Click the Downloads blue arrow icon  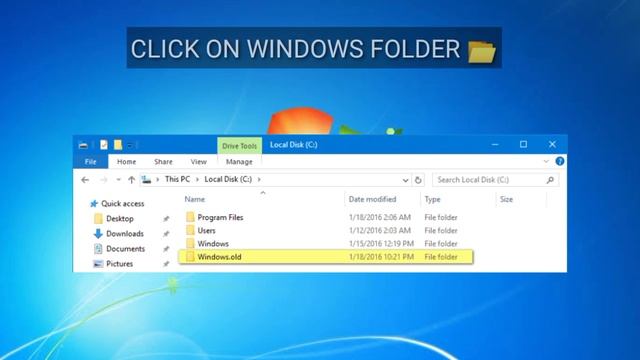click(x=98, y=233)
